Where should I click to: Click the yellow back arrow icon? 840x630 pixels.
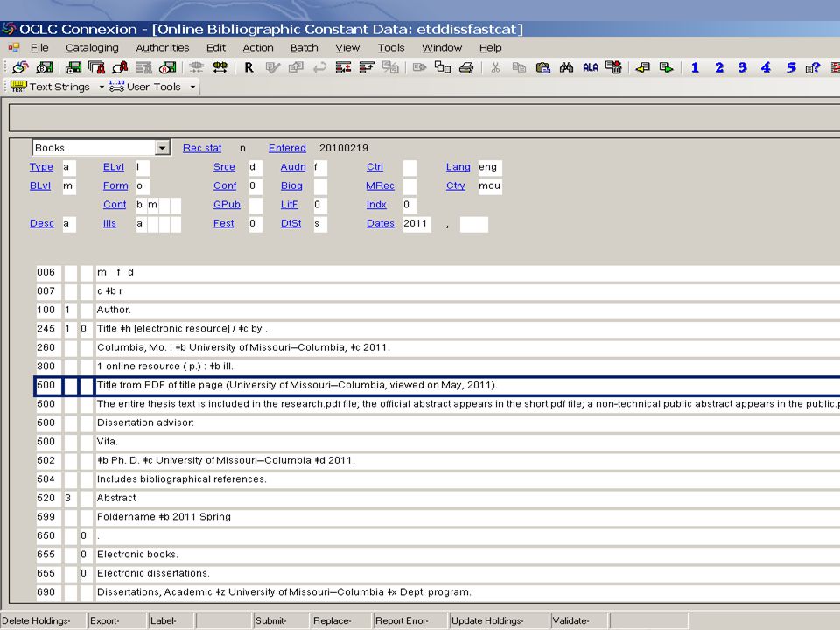click(643, 67)
